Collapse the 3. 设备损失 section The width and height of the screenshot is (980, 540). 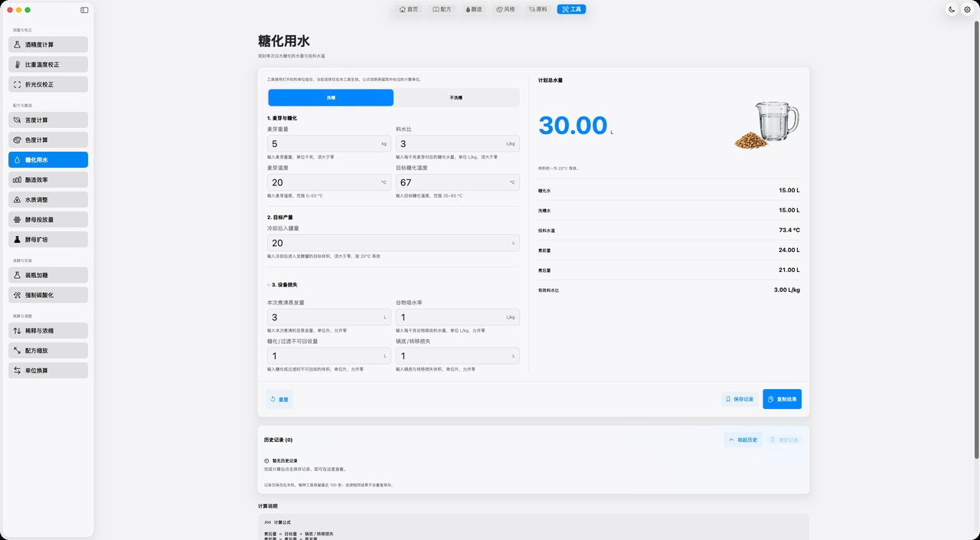point(284,285)
